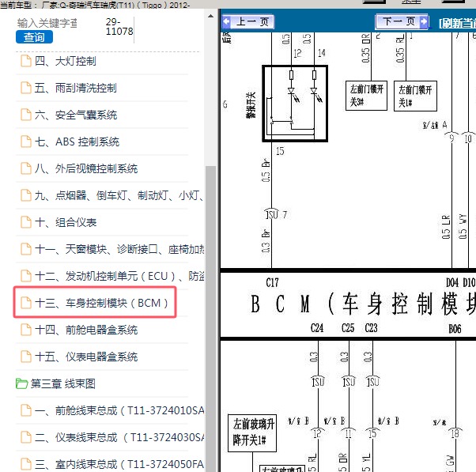This screenshot has height=472, width=476.
Task: Click the BCM (车身控制模块) title in diagram
Action: point(363,304)
